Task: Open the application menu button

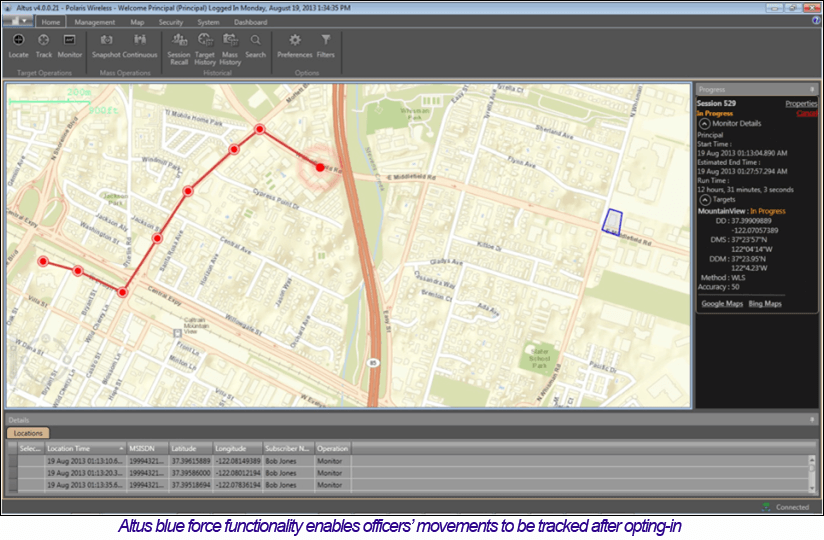Action: [17, 20]
